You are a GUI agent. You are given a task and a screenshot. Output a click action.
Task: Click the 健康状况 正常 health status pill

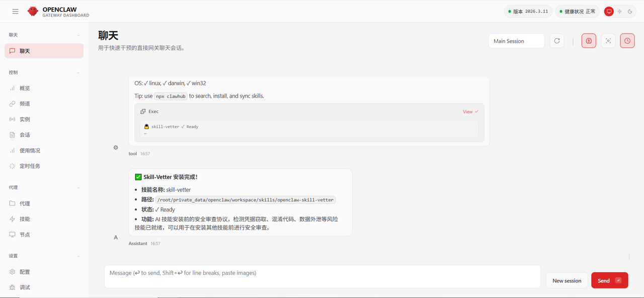coord(577,11)
